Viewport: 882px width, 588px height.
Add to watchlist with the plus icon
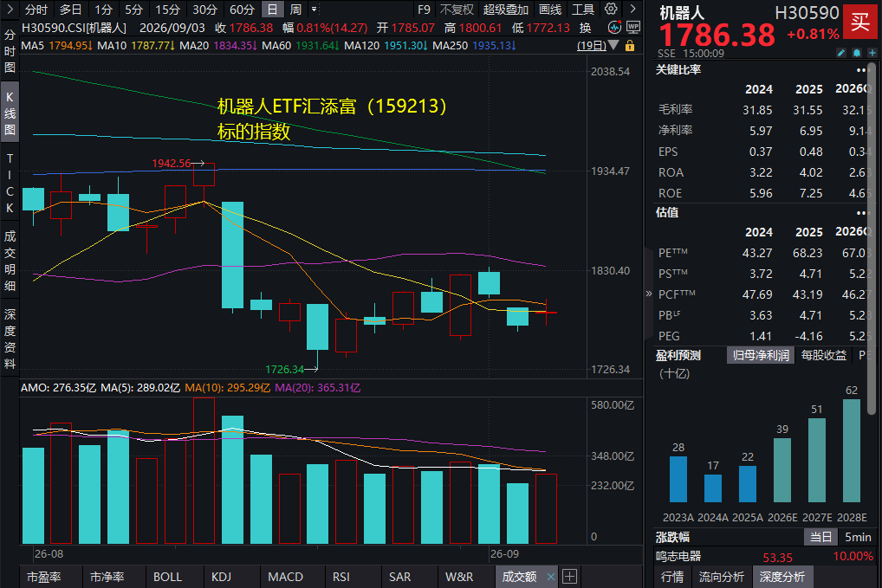pyautogui.click(x=872, y=53)
